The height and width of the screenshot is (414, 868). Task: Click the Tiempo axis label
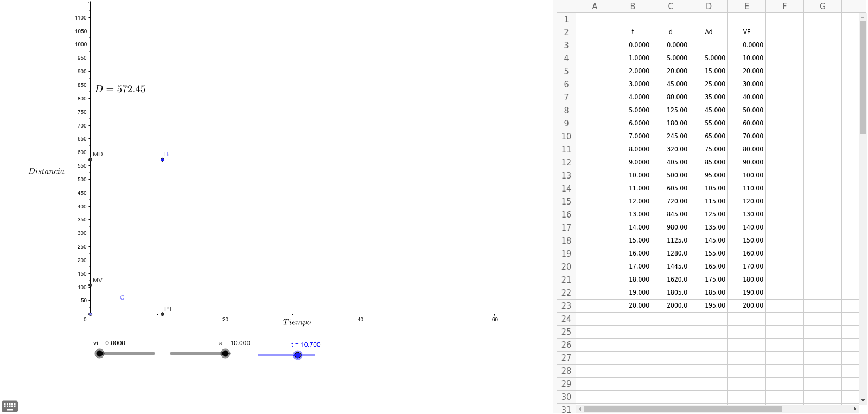pos(297,322)
